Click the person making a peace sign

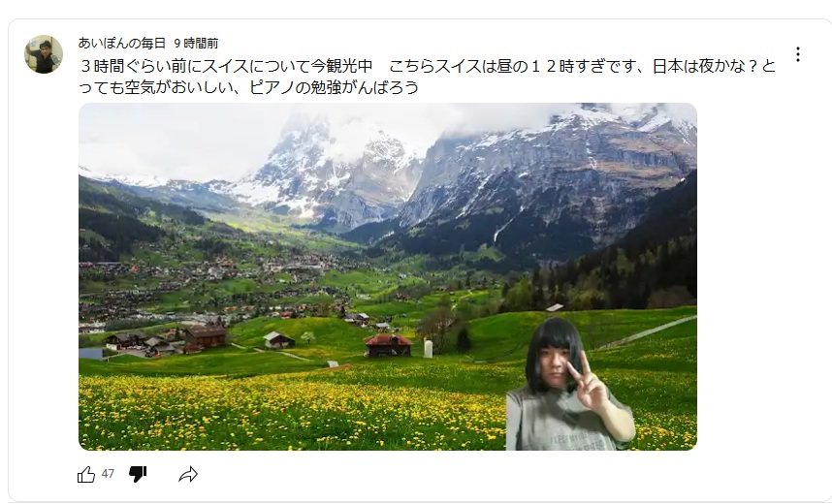pyautogui.click(x=569, y=385)
